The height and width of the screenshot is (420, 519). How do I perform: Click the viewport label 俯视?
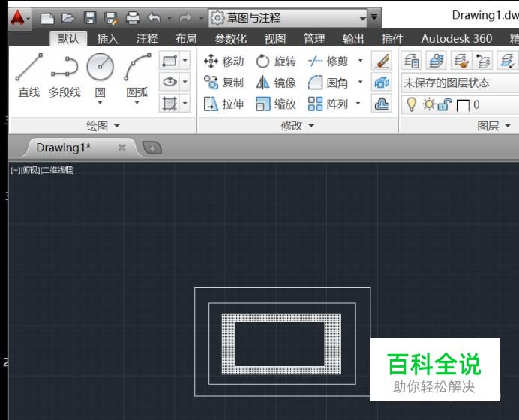point(30,170)
